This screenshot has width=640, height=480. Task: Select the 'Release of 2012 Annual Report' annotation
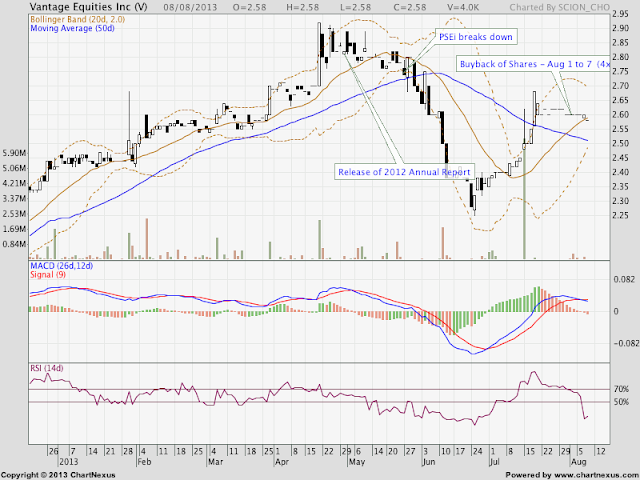click(x=404, y=172)
